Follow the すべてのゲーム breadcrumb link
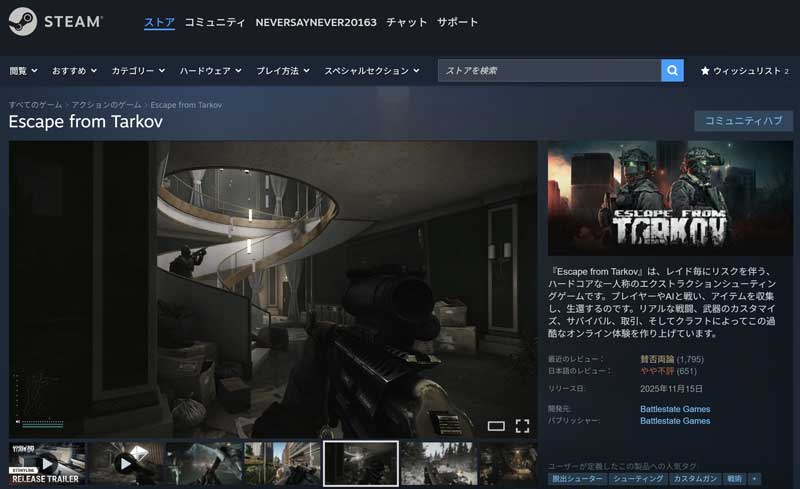The height and width of the screenshot is (489, 800). click(35, 105)
